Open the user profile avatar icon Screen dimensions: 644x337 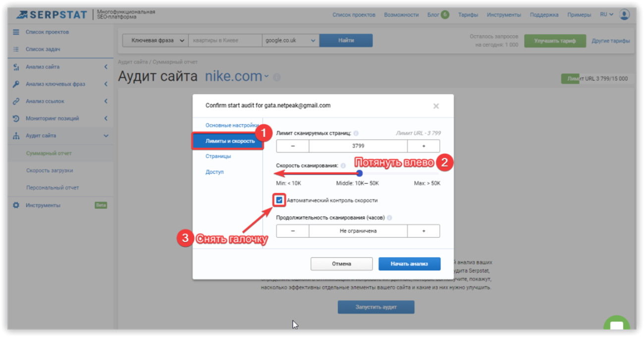point(625,14)
